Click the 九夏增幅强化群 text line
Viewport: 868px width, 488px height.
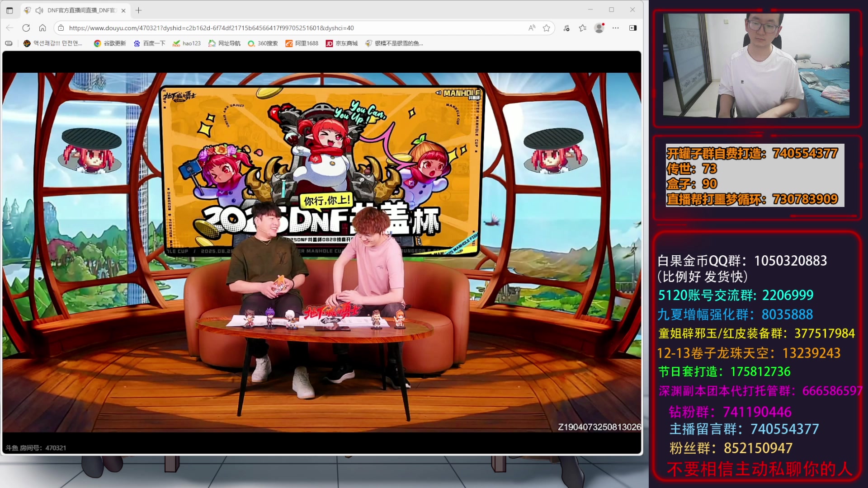[x=735, y=314]
